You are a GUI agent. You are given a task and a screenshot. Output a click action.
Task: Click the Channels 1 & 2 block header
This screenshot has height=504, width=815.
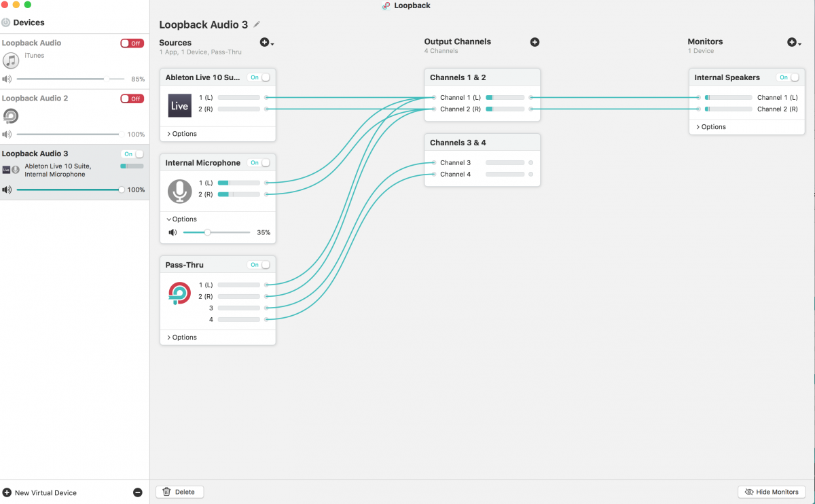pos(482,77)
